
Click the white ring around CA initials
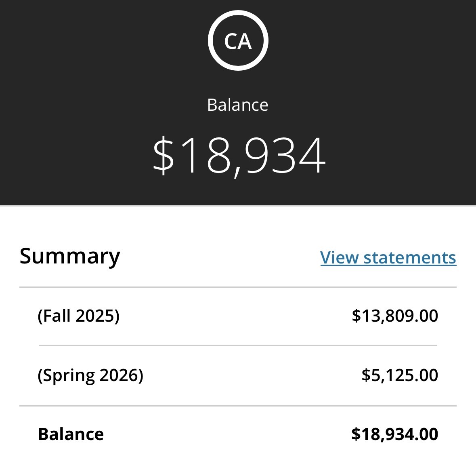pyautogui.click(x=211, y=41)
